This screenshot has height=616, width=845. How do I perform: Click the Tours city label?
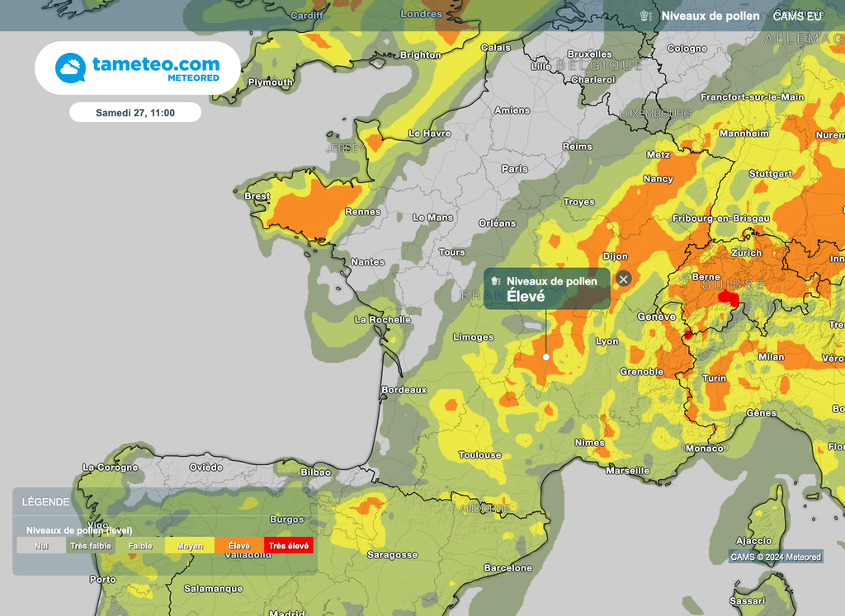pos(451,252)
